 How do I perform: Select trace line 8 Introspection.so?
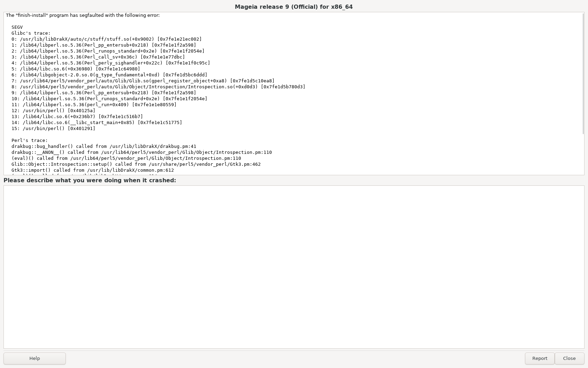click(158, 87)
